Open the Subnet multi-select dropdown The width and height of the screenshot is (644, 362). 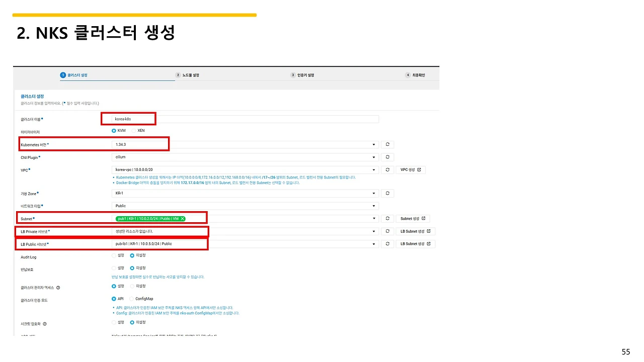(x=245, y=219)
